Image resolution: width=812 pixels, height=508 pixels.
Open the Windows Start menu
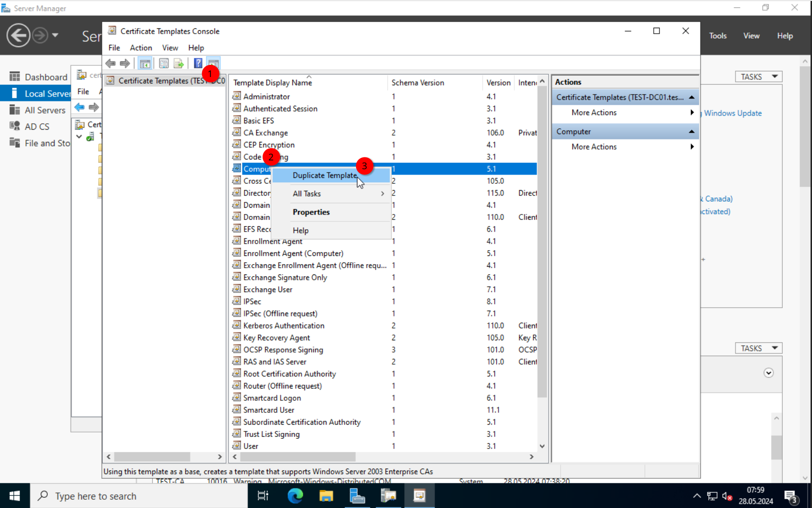click(x=15, y=496)
